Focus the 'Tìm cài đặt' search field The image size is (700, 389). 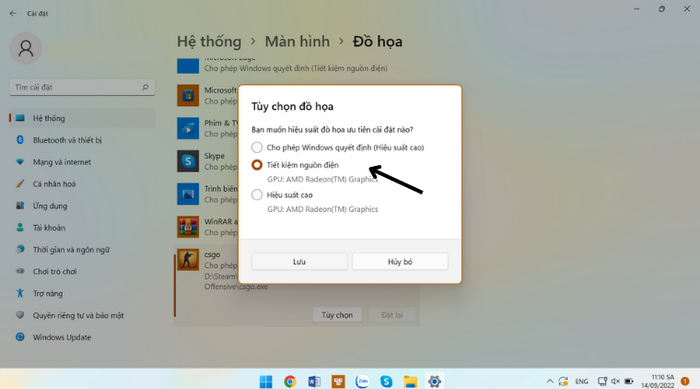coord(82,87)
